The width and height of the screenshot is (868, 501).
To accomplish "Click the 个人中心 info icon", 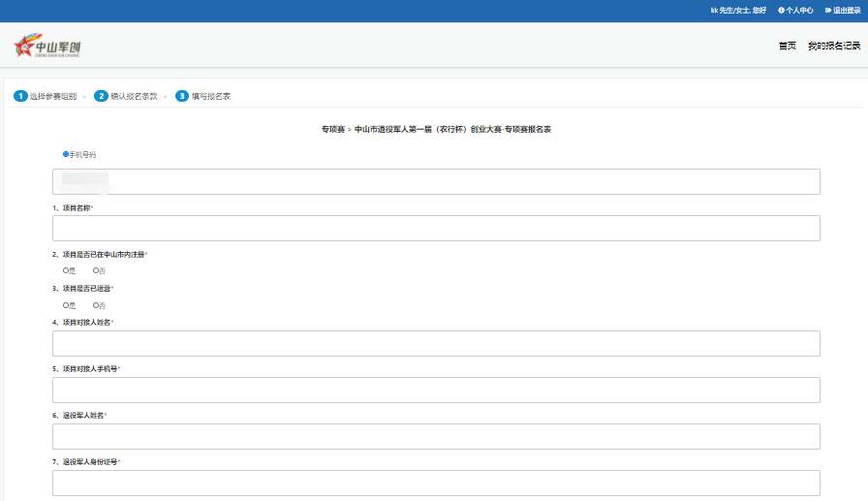I will tap(782, 11).
